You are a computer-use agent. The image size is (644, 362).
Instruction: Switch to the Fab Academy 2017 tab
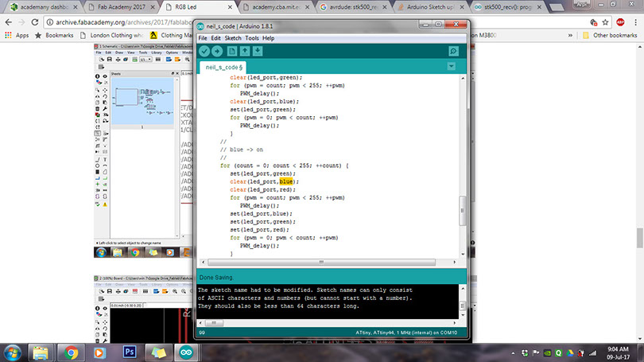[x=122, y=7]
